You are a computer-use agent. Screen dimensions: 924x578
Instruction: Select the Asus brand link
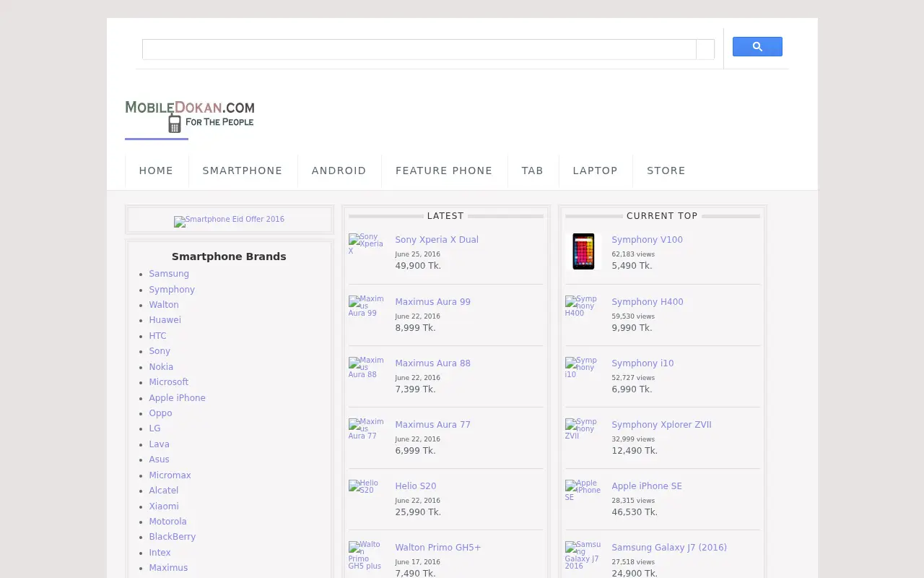click(x=159, y=460)
